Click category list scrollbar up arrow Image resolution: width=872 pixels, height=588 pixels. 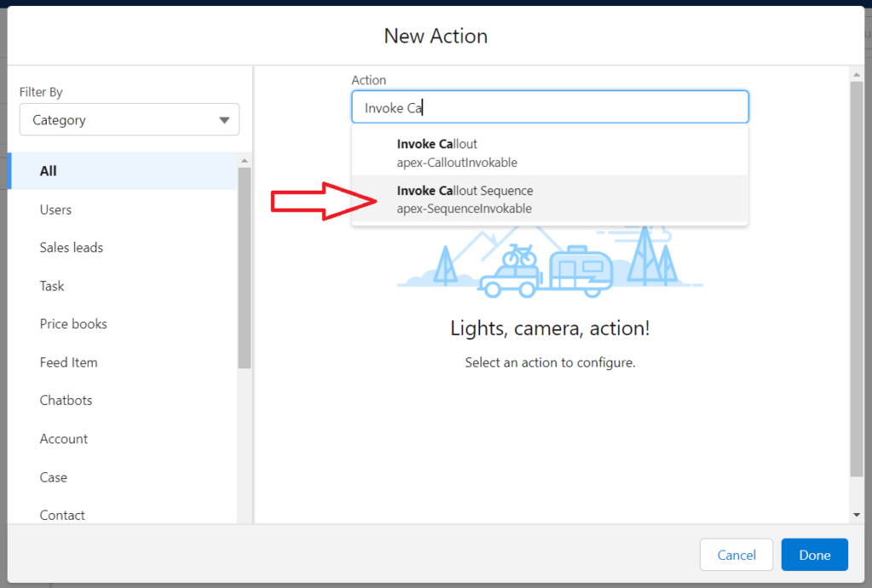[x=244, y=161]
